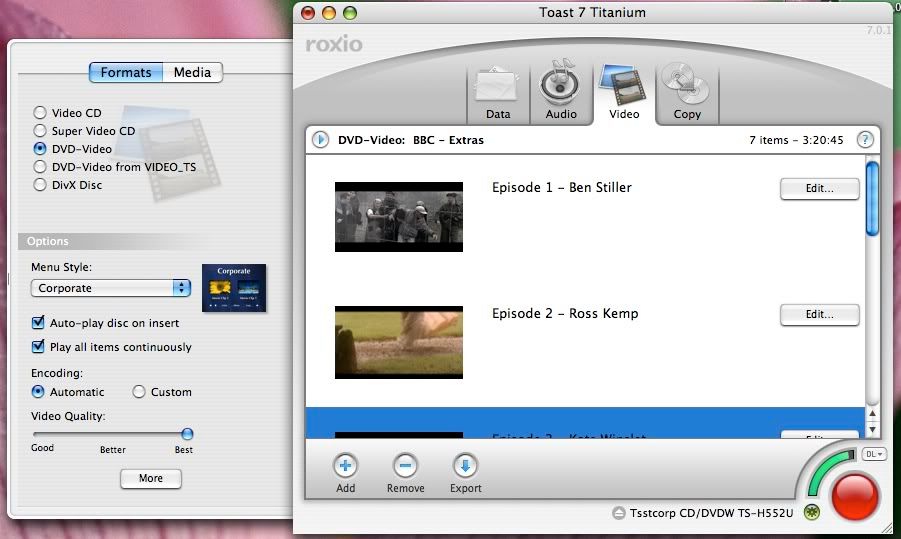
Task: Click the eject icon beside Tsstcorp drive
Action: (x=619, y=513)
